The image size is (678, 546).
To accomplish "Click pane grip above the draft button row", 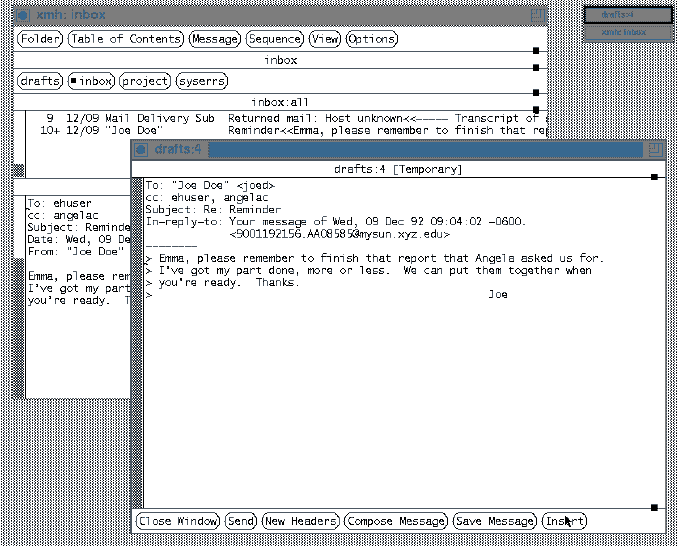I will [x=654, y=508].
